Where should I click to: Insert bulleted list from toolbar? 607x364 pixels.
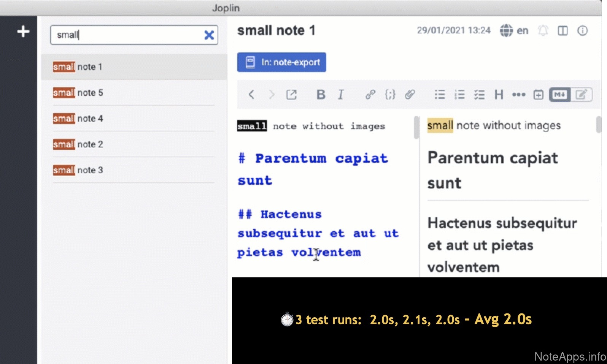click(x=440, y=95)
